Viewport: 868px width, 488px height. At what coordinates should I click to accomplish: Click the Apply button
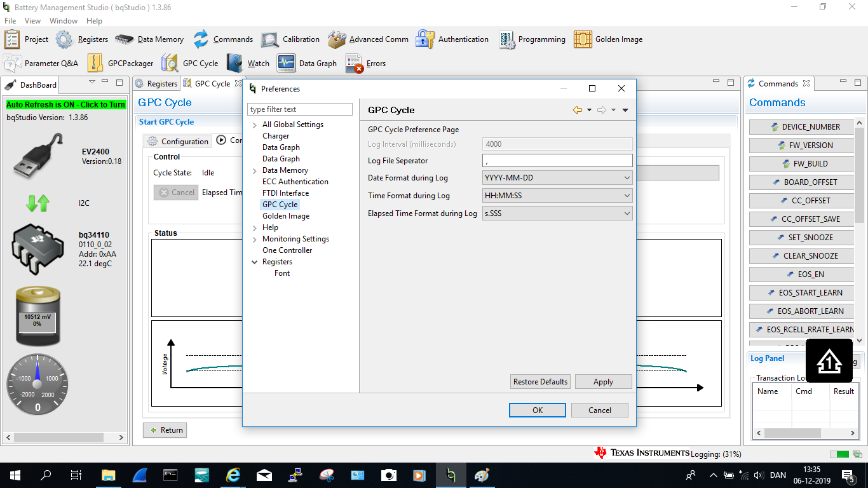tap(603, 382)
